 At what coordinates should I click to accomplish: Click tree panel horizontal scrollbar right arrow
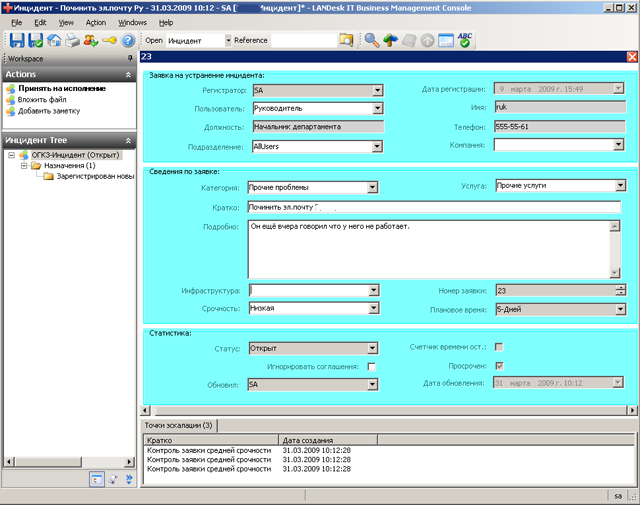pos(129,462)
